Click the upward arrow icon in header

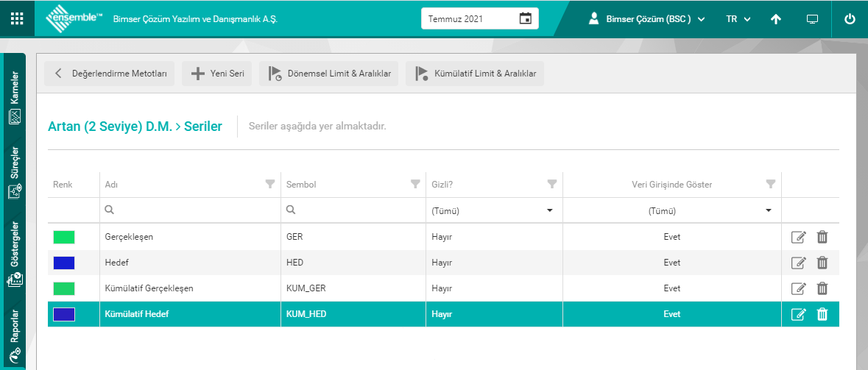point(775,19)
